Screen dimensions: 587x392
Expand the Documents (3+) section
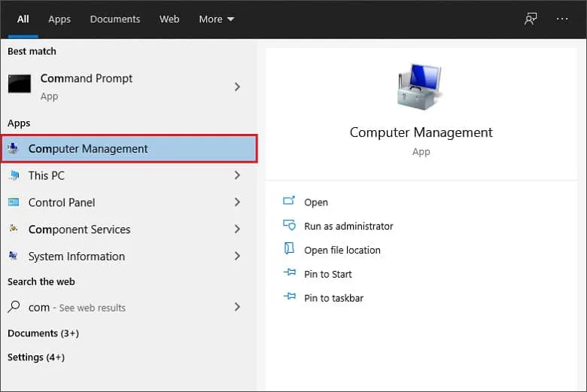(43, 333)
